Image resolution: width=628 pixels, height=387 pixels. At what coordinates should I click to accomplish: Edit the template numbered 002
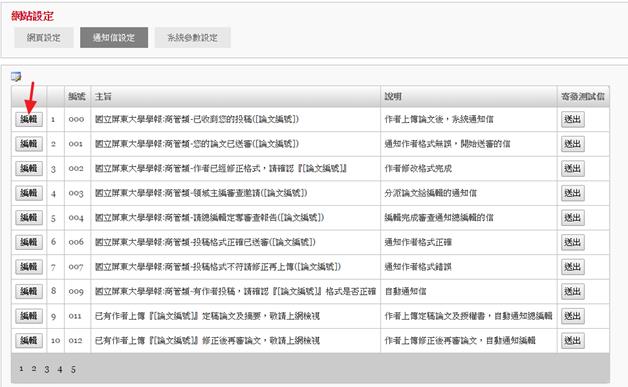click(x=29, y=168)
